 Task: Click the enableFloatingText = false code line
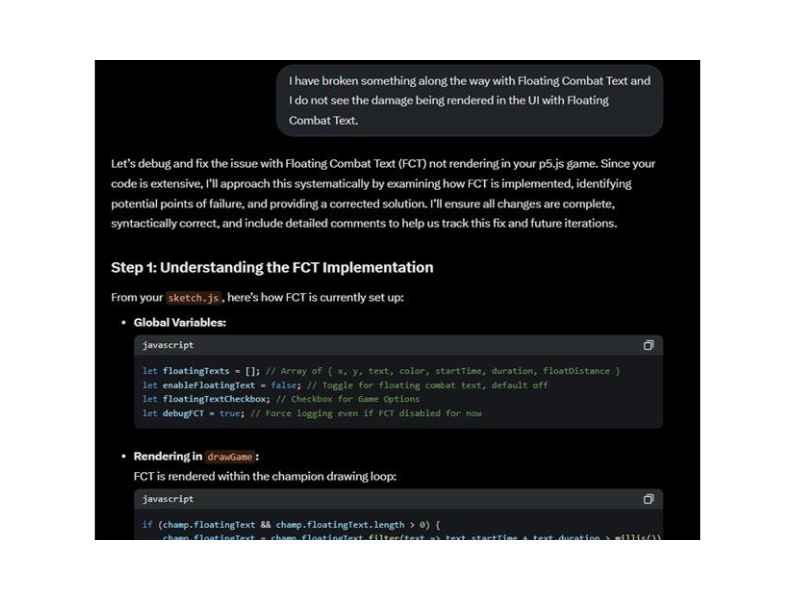pos(345,385)
